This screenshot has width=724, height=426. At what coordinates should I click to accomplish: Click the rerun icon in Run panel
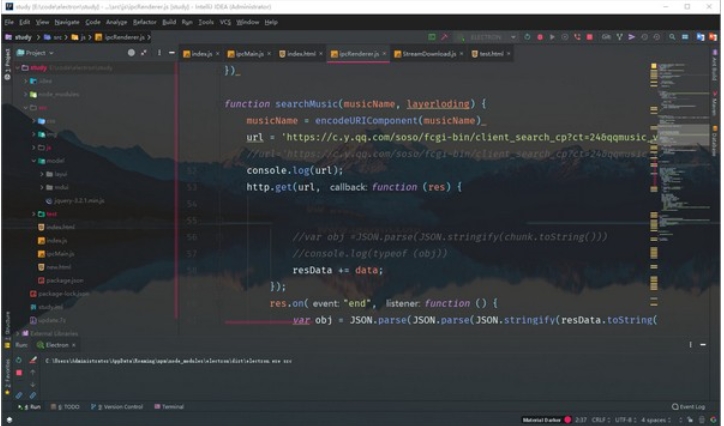pos(19,360)
